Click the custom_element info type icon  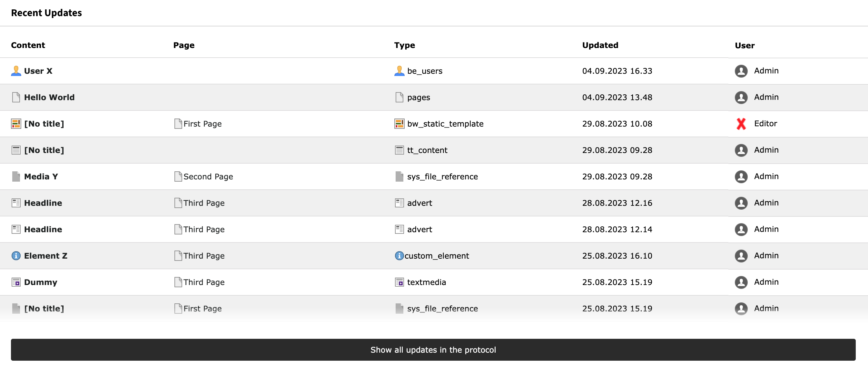pos(399,255)
